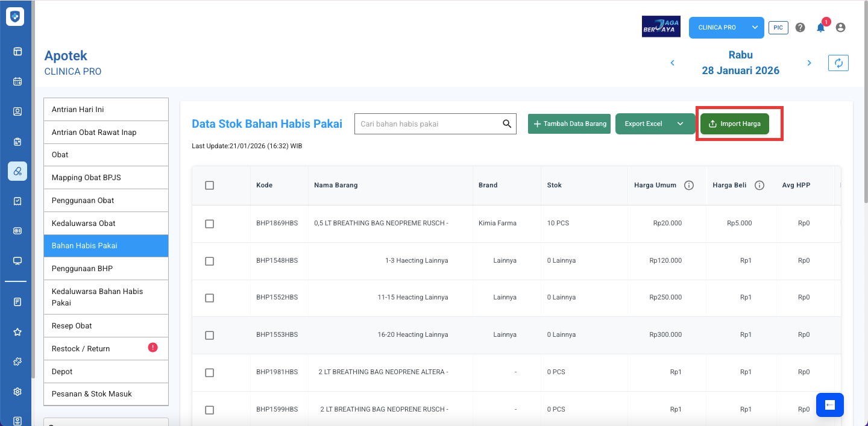
Task: Check the box for BHP1869HBS row
Action: [209, 224]
